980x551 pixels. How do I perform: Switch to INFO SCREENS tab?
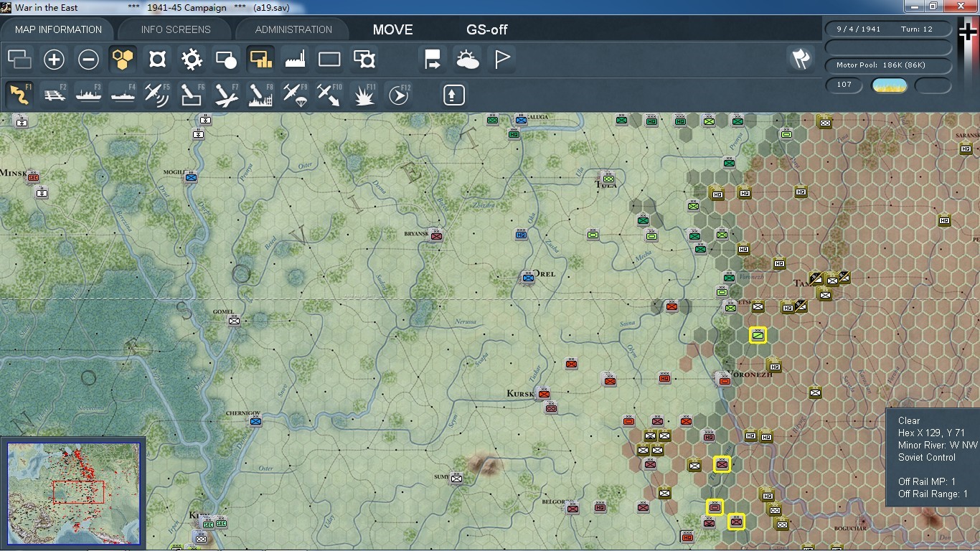[x=176, y=29]
